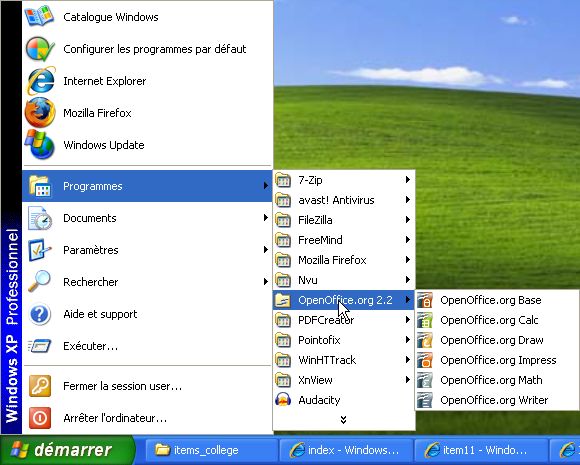580x465 pixels.
Task: Launch OpenOffice.org Math label
Action: pyautogui.click(x=491, y=380)
